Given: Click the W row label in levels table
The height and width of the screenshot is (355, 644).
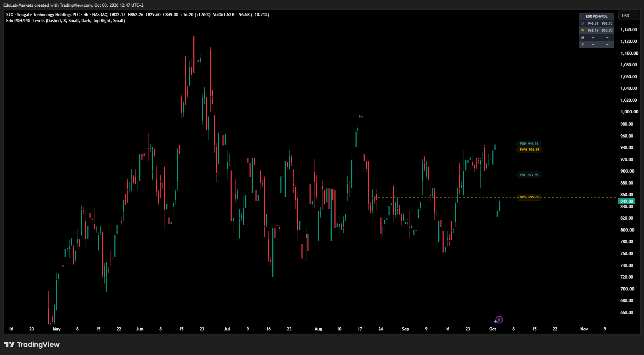Looking at the screenshot, I should click(583, 31).
